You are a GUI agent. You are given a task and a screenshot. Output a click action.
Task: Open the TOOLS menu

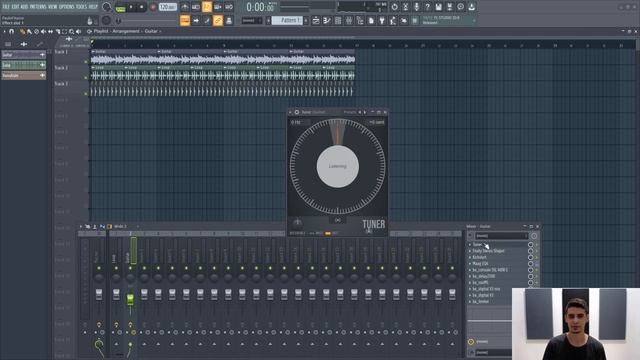[81, 7]
